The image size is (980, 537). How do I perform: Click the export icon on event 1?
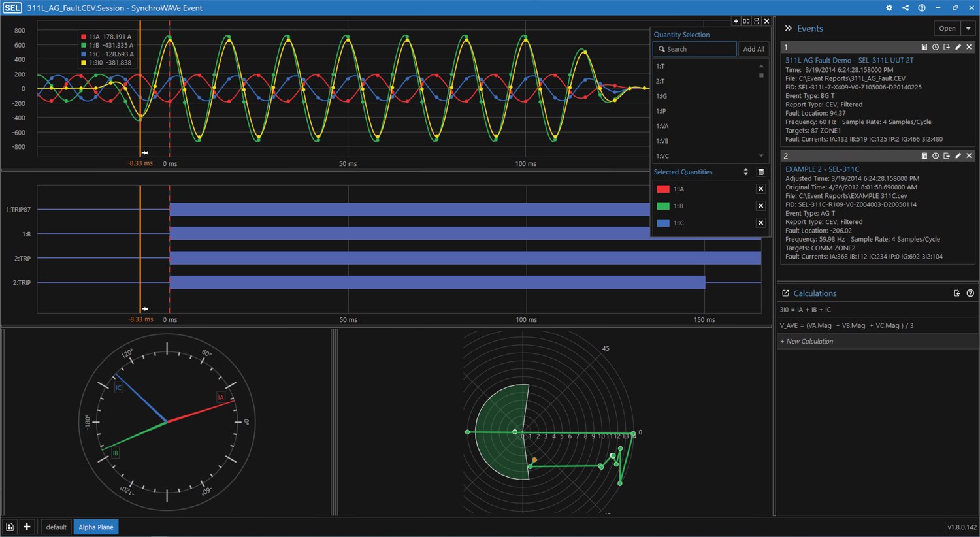[947, 47]
